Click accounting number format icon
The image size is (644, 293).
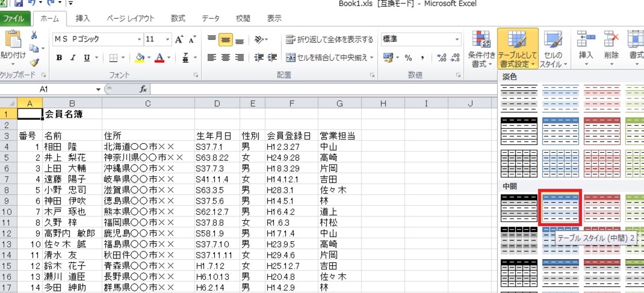pyautogui.click(x=388, y=58)
